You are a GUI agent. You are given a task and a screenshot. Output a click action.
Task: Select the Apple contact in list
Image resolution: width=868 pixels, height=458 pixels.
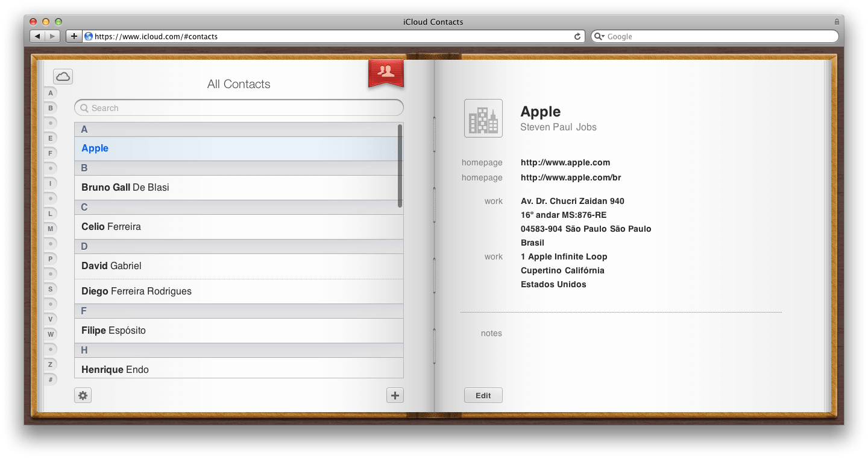tap(239, 148)
